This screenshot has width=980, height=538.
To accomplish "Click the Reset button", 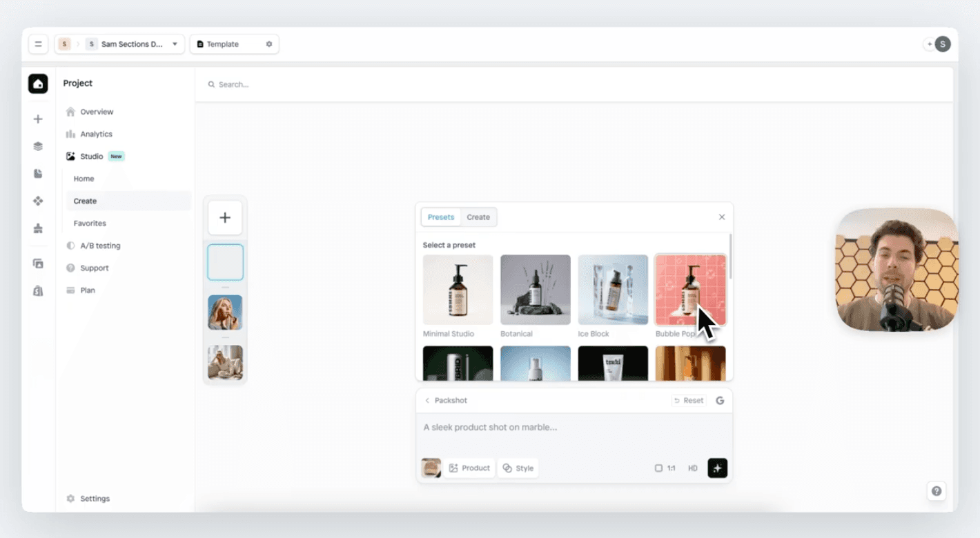I will (x=689, y=401).
